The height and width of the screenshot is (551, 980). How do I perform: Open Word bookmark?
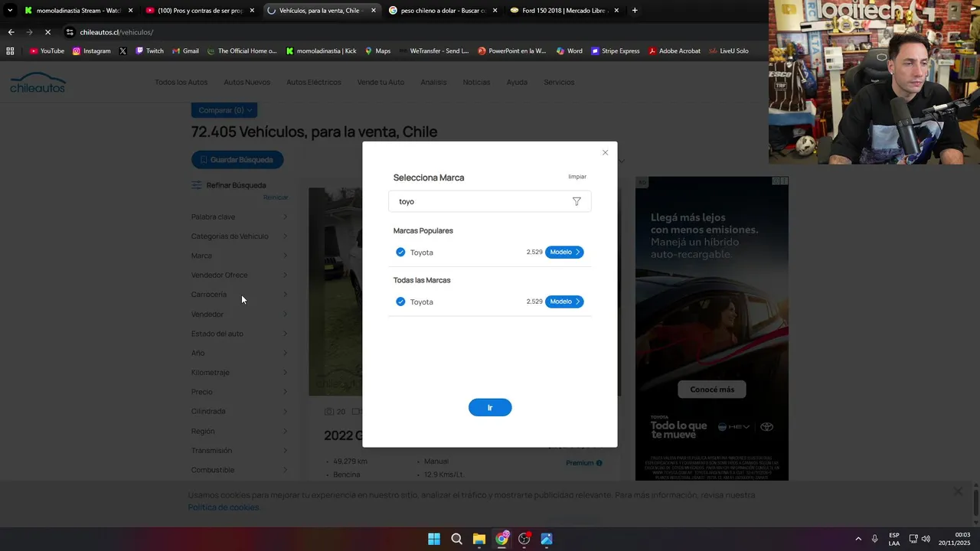(x=569, y=51)
